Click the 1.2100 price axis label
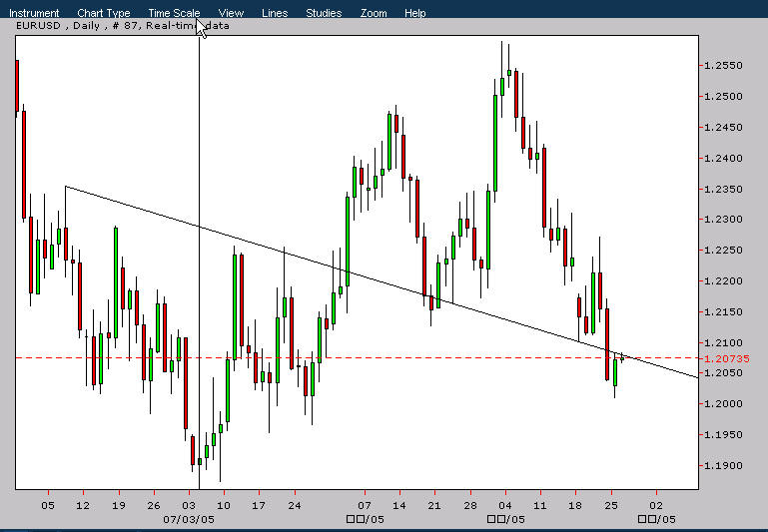 pos(723,342)
